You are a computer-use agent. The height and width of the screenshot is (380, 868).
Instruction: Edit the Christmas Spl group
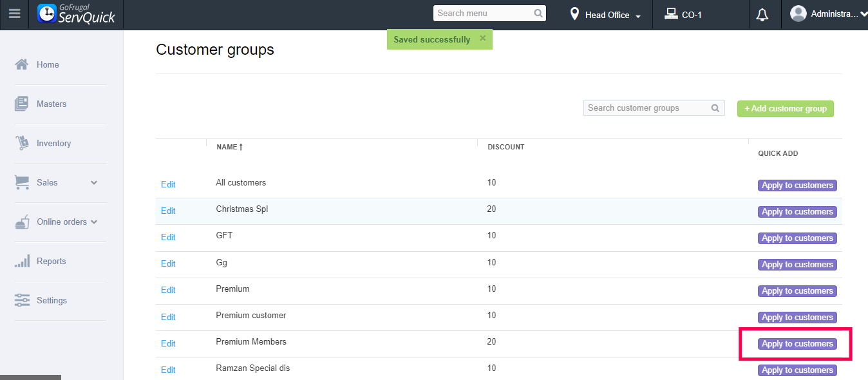pos(168,211)
